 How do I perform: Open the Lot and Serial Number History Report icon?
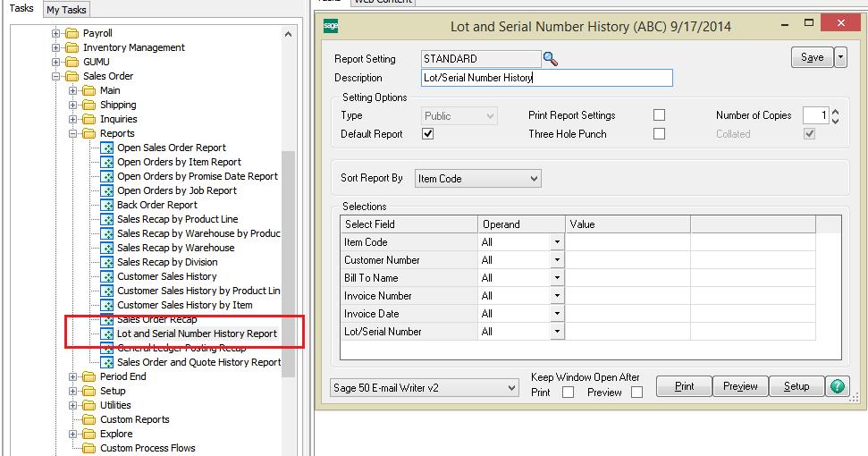coord(107,334)
